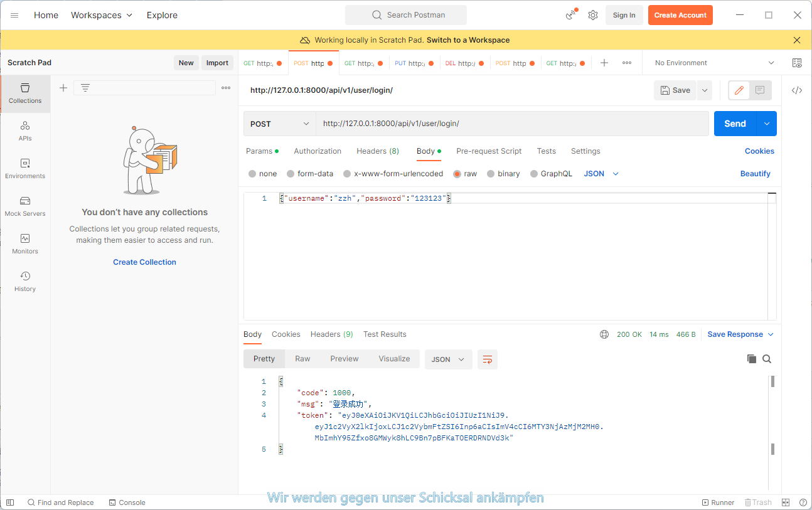Switch to the pencil edit mode icon
This screenshot has height=510, width=812.
[739, 90]
